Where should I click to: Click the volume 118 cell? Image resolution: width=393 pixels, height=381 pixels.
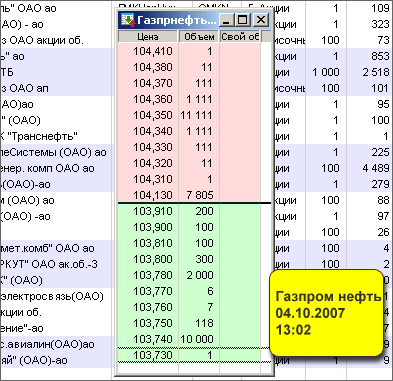[199, 323]
